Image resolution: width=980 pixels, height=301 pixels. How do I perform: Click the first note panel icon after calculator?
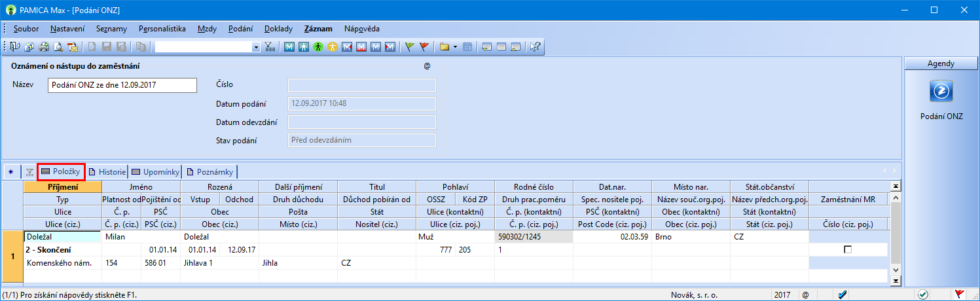click(x=487, y=46)
